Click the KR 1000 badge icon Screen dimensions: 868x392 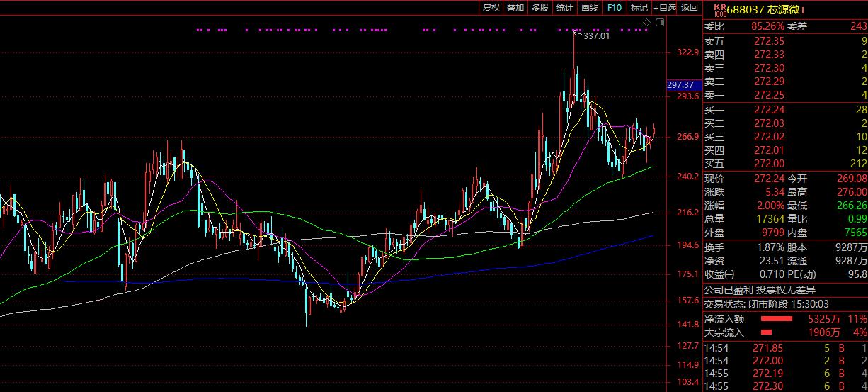coord(720,9)
